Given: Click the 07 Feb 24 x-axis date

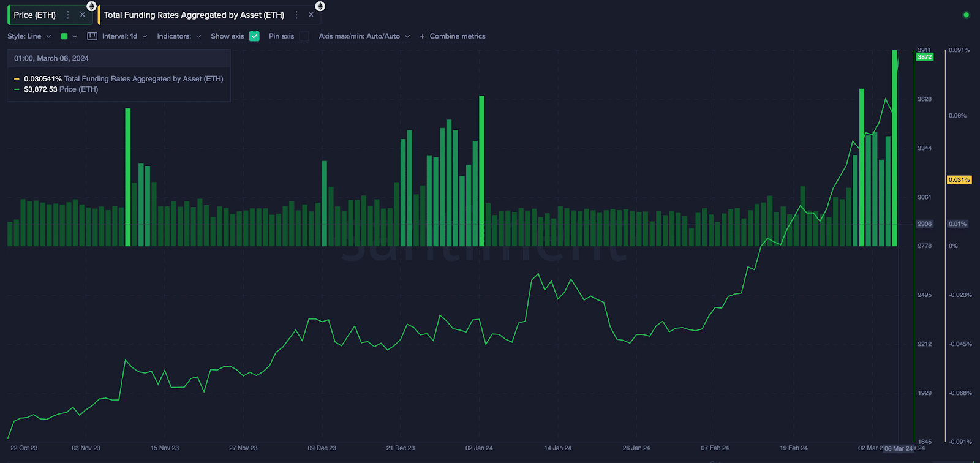Looking at the screenshot, I should pos(715,448).
